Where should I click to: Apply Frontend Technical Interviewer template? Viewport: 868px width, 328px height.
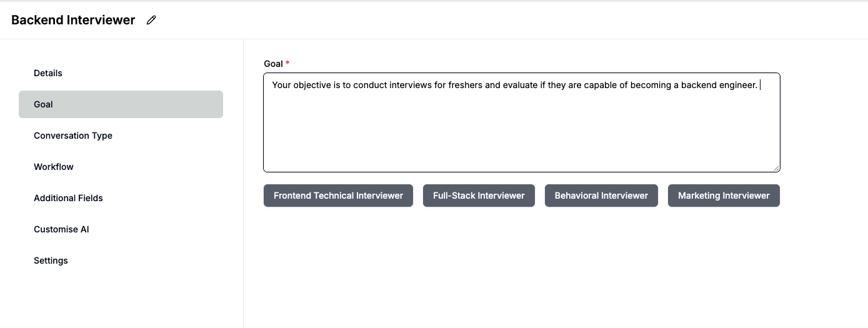point(338,196)
